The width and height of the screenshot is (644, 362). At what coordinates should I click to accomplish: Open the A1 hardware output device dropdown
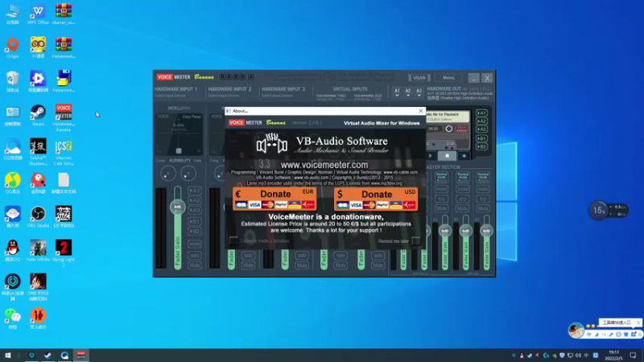(397, 93)
